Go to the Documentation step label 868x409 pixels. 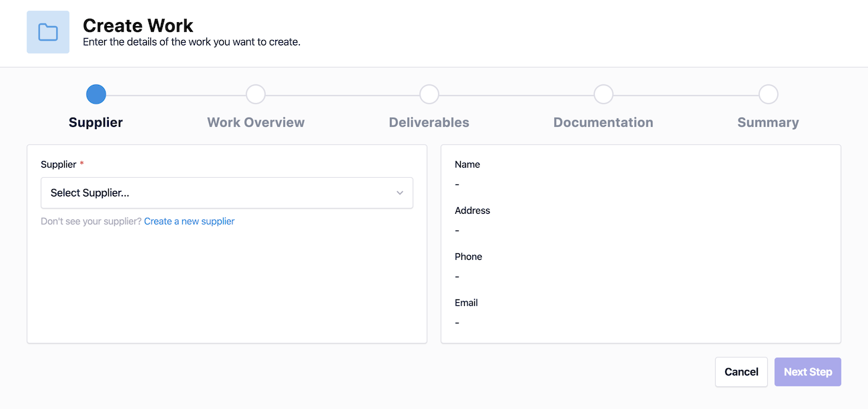pos(604,122)
